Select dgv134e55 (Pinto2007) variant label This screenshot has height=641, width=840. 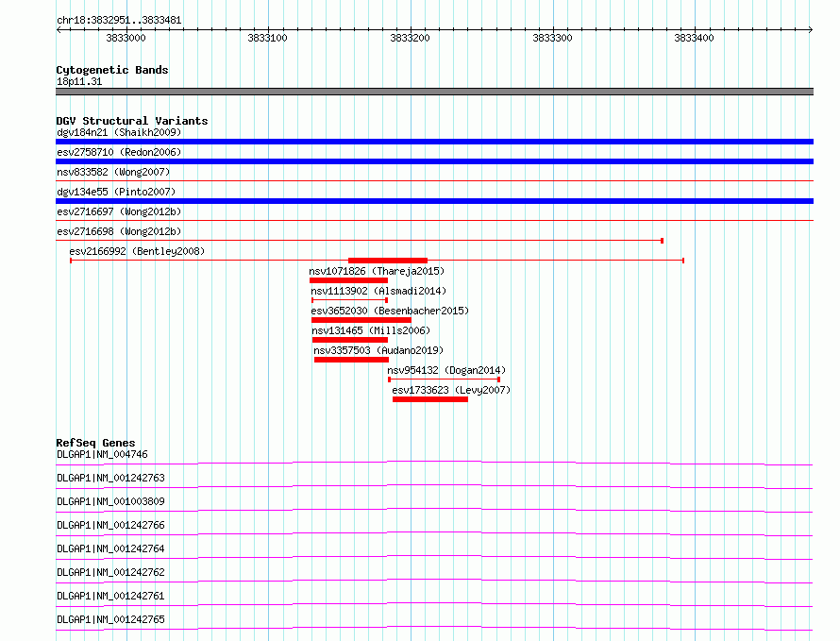116,192
